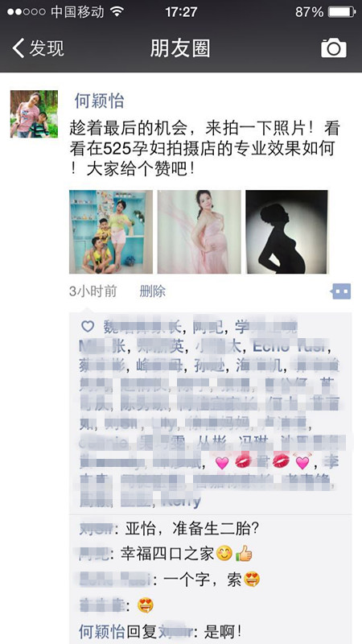This screenshot has width=362, height=644.
Task: Tap the heart likes icon
Action: [x=88, y=327]
